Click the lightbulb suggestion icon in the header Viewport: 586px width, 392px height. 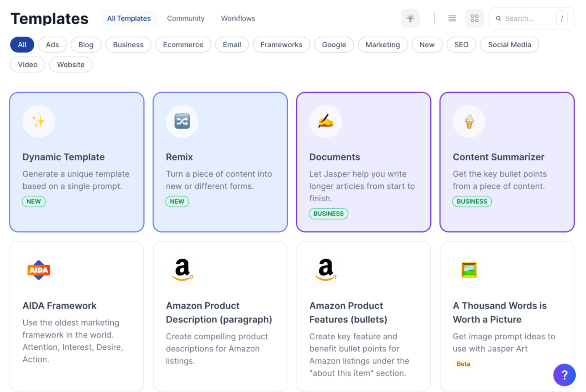(410, 18)
